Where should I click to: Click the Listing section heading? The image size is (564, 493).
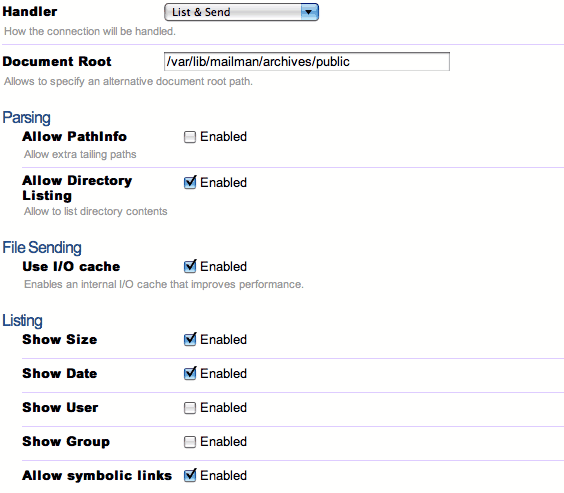[x=22, y=320]
